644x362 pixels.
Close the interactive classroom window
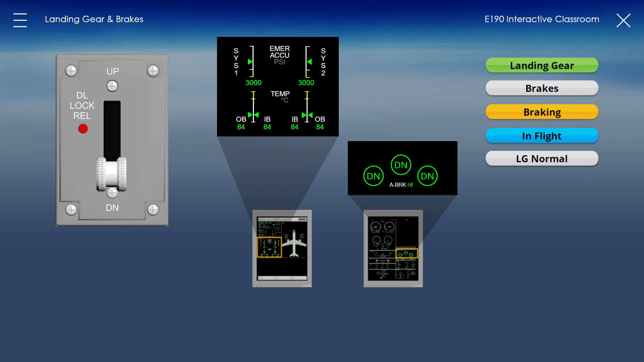(x=624, y=20)
